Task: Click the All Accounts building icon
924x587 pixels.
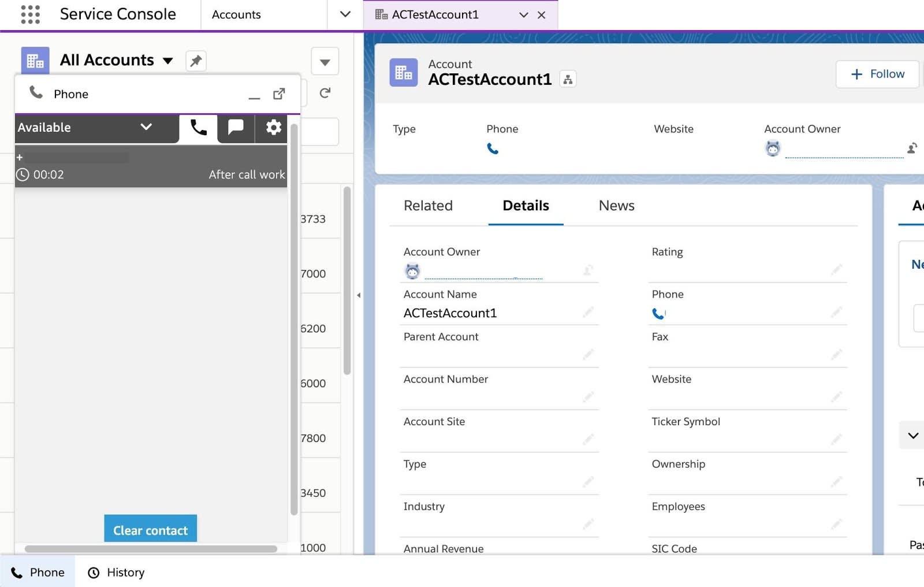Action: 35,61
